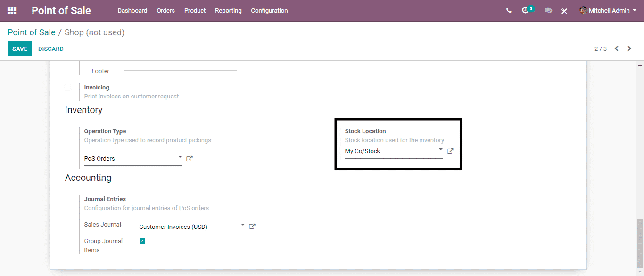Click the DISCARD button
Viewport: 644px width, 276px height.
click(51, 49)
